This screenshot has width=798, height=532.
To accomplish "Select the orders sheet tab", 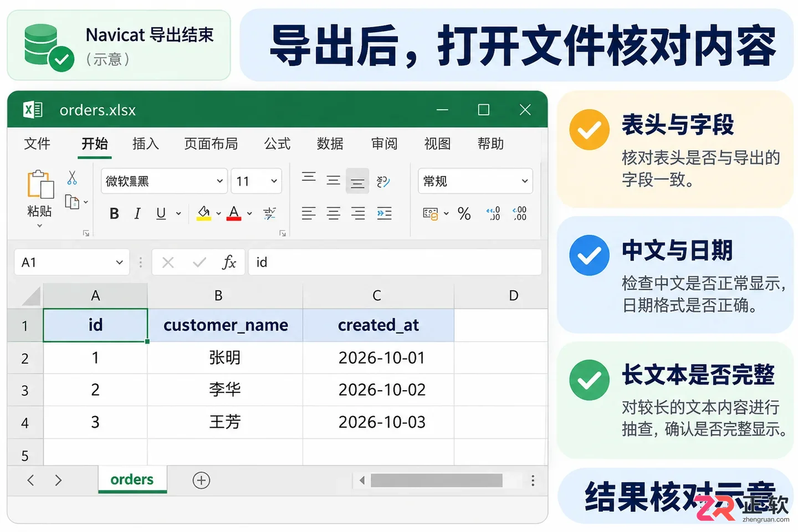I will coord(132,480).
